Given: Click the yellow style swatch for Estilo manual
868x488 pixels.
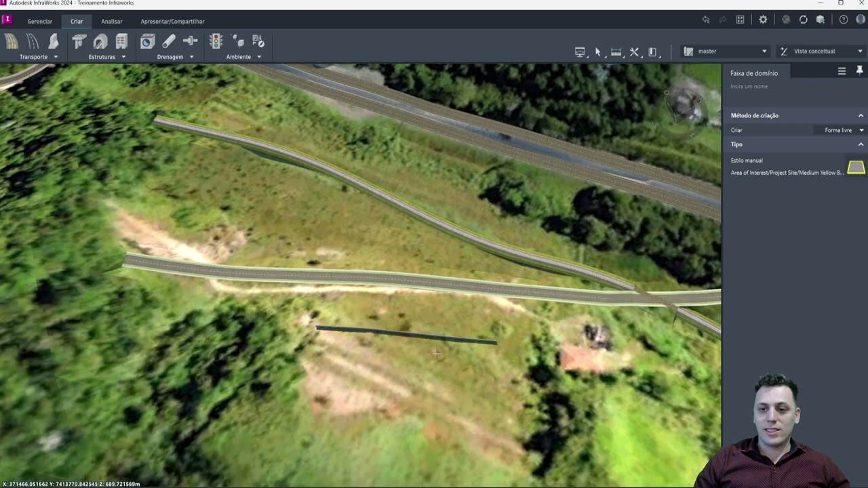Looking at the screenshot, I should point(856,167).
